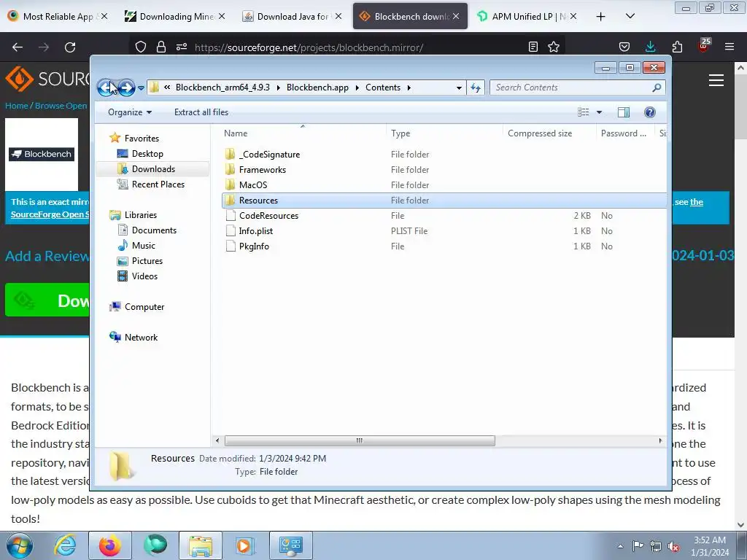Select the Info.plist file
The height and width of the screenshot is (560, 747).
pos(256,231)
